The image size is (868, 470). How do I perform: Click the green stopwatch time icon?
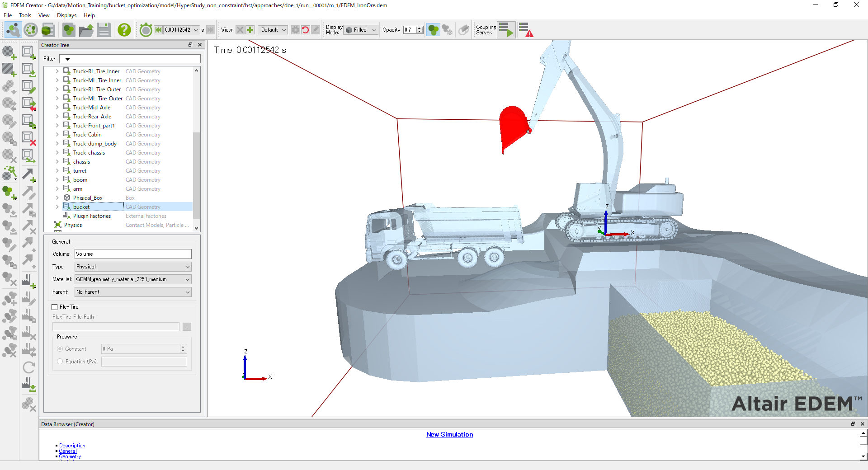click(146, 30)
